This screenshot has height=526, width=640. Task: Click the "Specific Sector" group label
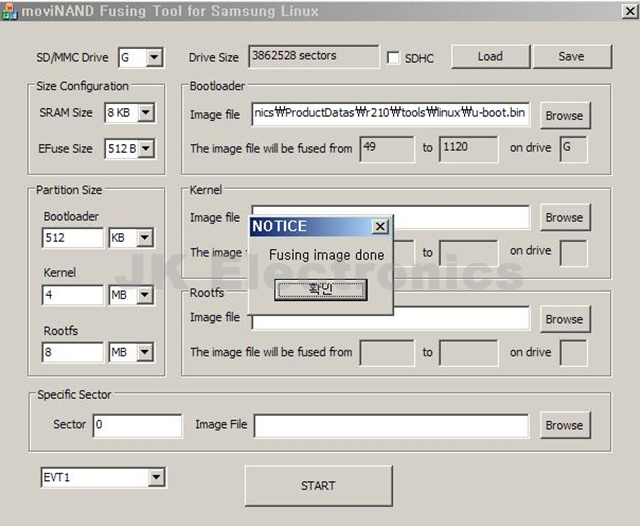(x=74, y=395)
